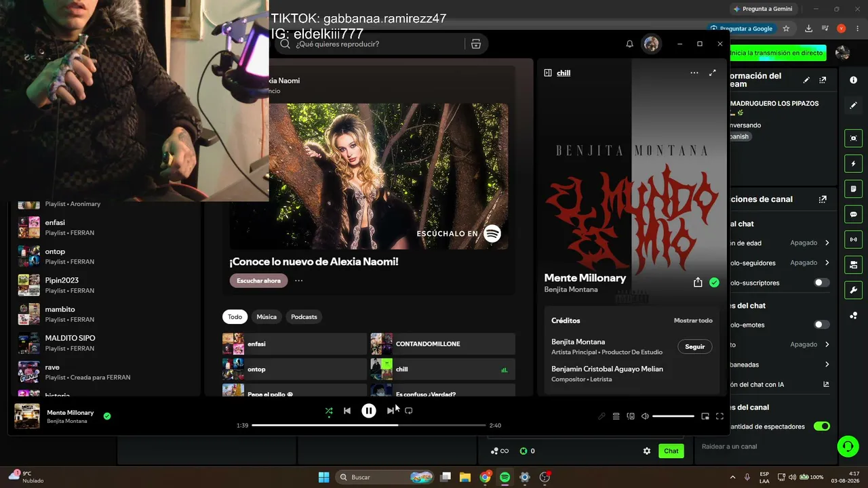This screenshot has height=488, width=868.
Task: Open the Spotify play queue
Action: pos(616,416)
